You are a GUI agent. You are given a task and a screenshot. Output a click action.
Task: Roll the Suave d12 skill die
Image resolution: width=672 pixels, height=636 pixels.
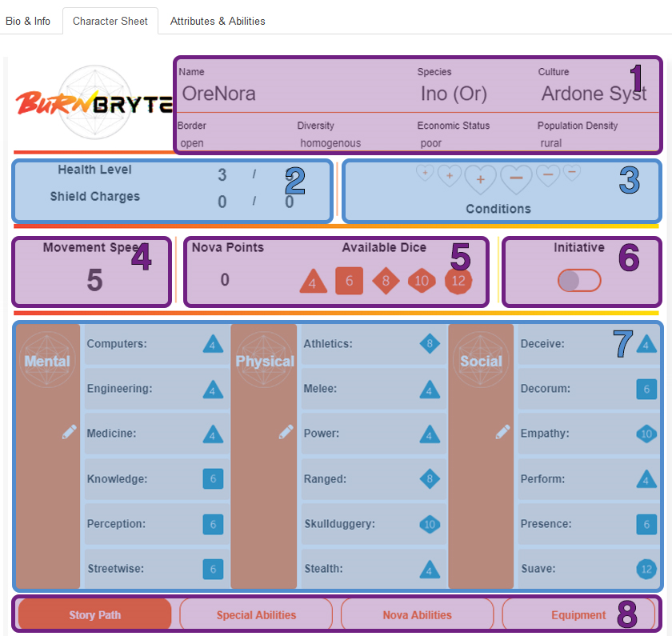coord(646,570)
